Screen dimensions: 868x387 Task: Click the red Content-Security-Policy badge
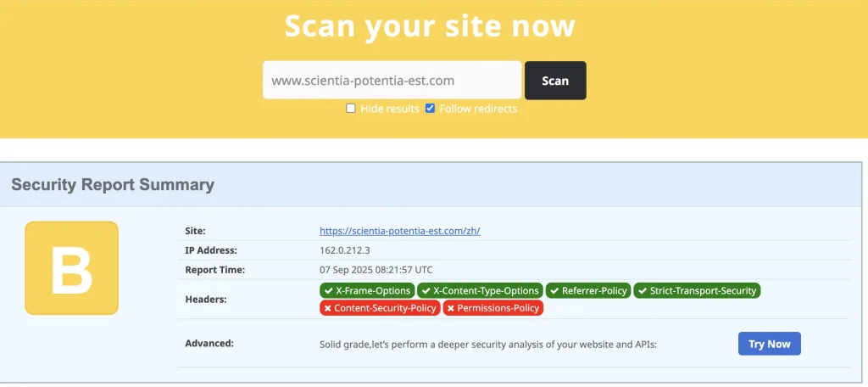pos(380,308)
